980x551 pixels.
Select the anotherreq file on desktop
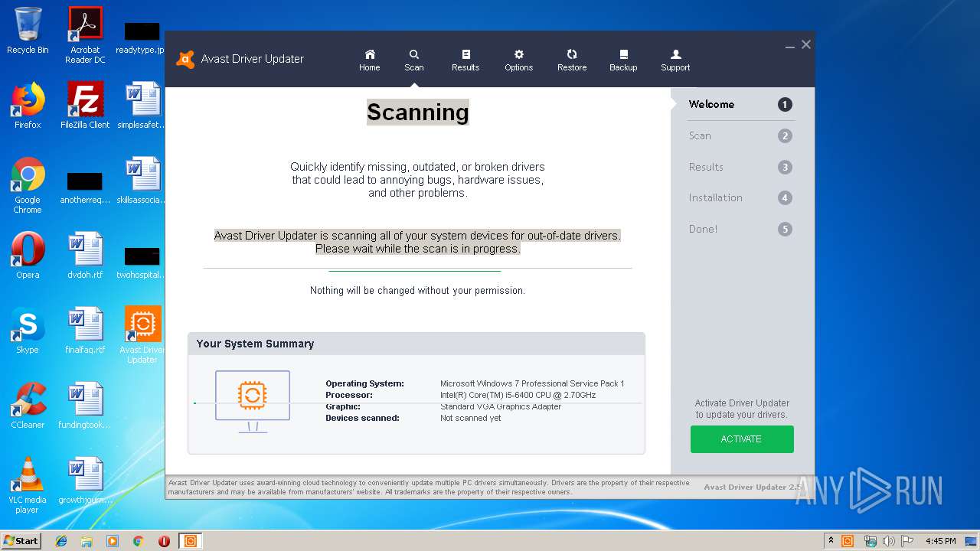(x=85, y=188)
